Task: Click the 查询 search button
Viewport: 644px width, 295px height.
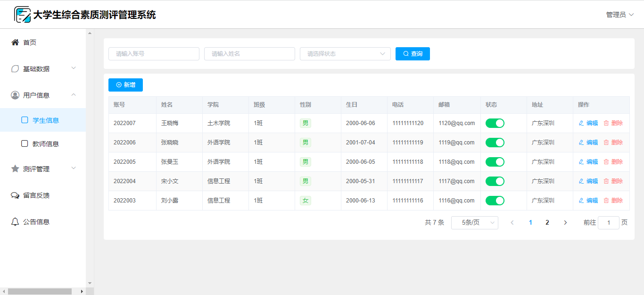Action: pos(413,54)
